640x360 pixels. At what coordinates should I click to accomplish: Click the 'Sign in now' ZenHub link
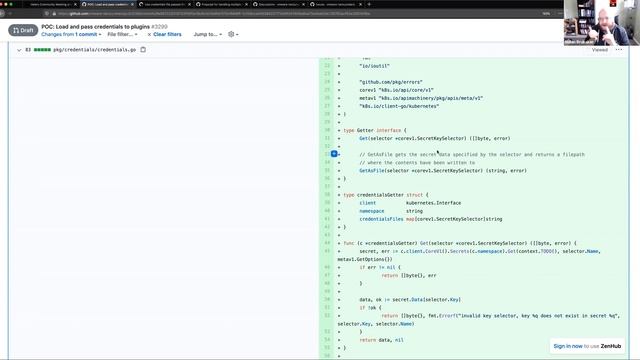click(568, 346)
